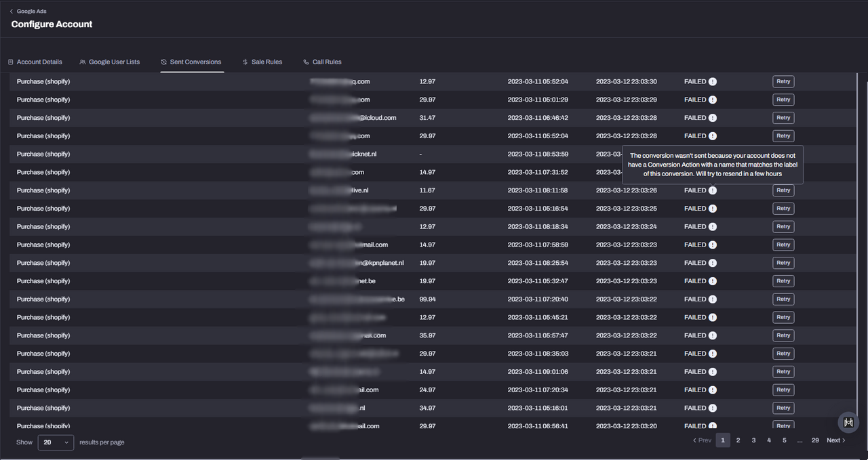Viewport: 868px width, 460px height.
Task: Click the back arrow next to Google Ads
Action: coord(12,12)
